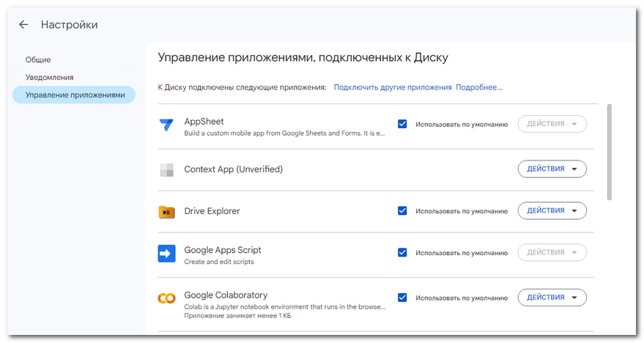Click the app list vertical scrollbar
Screen dimensions: 644x343
[x=610, y=152]
